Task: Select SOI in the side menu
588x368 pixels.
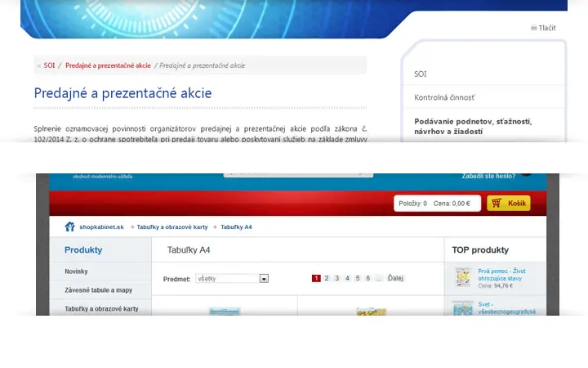Action: click(421, 74)
